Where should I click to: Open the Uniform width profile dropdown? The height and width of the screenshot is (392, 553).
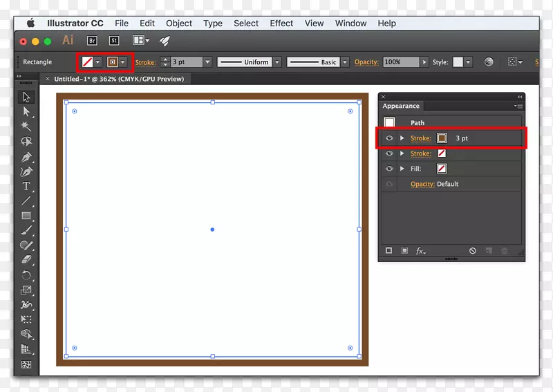(x=277, y=62)
